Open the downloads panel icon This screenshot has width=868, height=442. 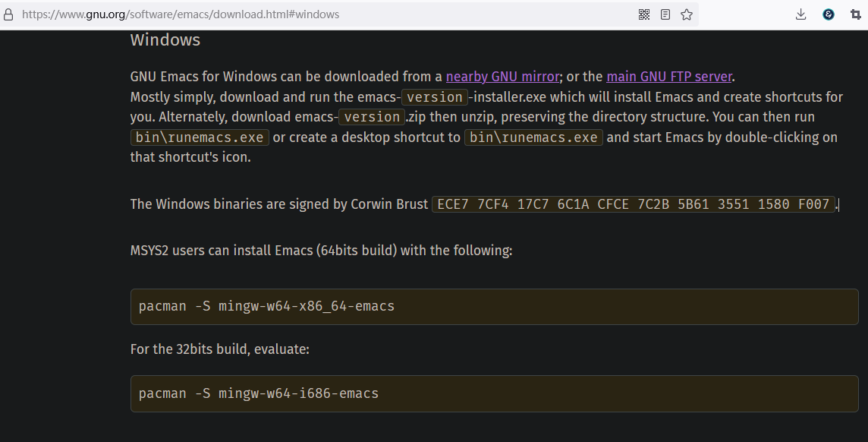click(800, 14)
